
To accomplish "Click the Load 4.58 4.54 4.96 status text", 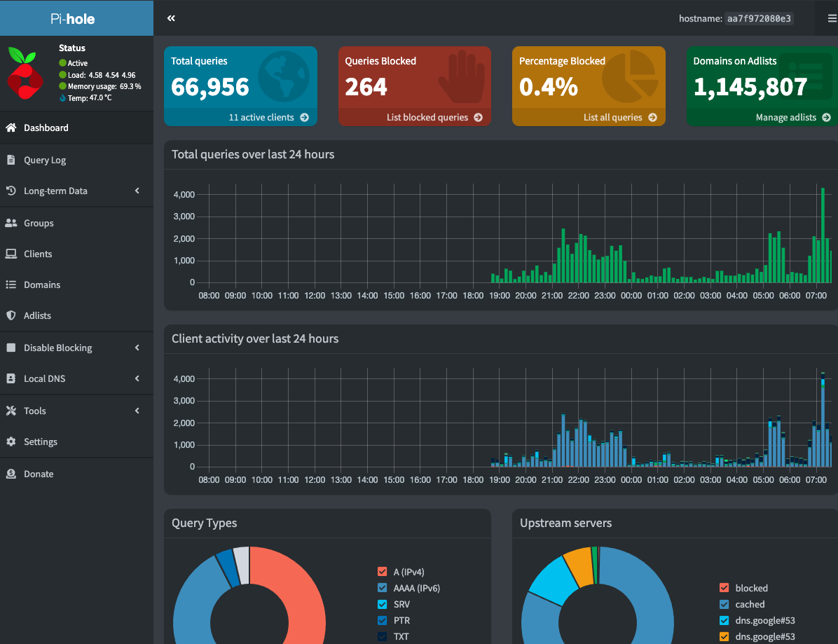I will [102, 76].
